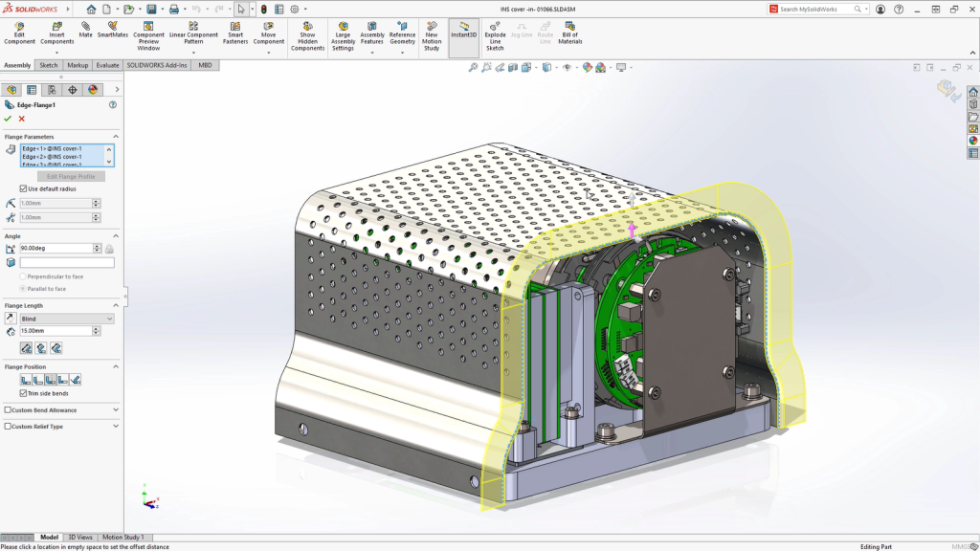Expand the Custom Relief Type section
Image resolution: width=980 pixels, height=551 pixels.
[116, 427]
